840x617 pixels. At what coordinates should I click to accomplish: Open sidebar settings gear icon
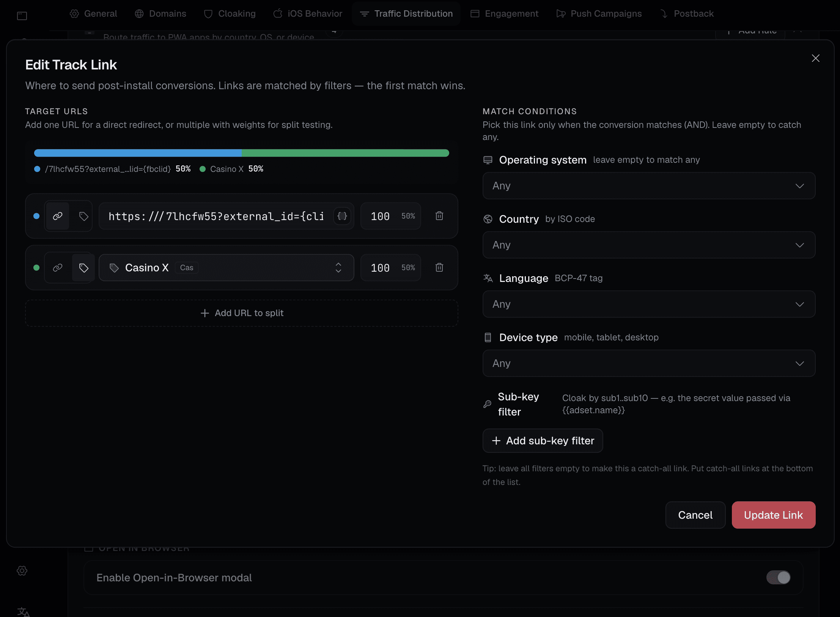(x=22, y=571)
